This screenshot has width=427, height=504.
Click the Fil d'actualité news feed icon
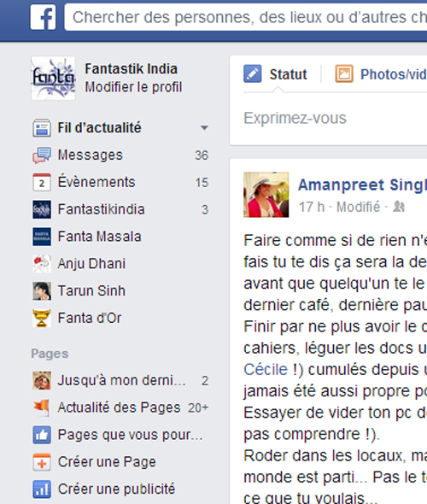tap(42, 128)
